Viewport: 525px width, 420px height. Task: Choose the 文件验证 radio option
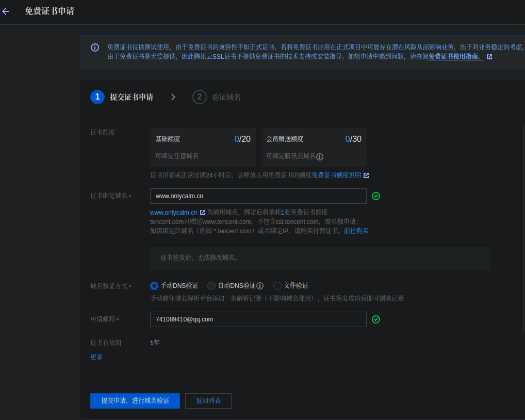[277, 286]
